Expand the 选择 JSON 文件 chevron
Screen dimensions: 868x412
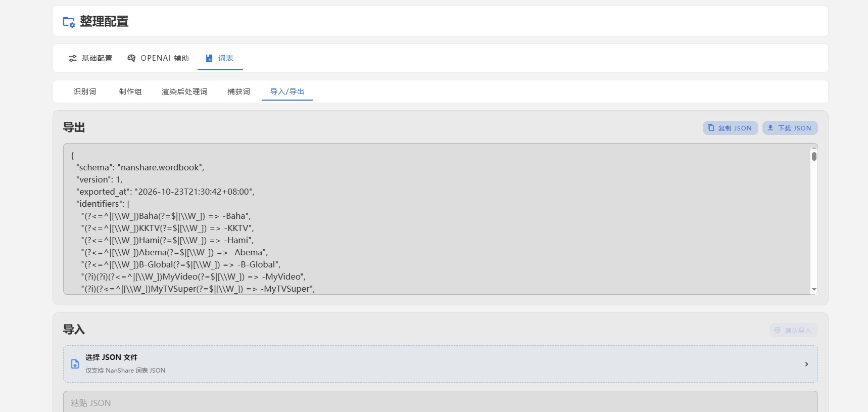pyautogui.click(x=806, y=364)
